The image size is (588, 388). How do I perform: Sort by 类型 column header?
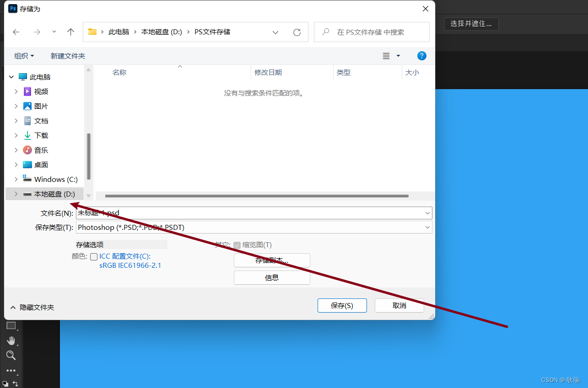point(344,72)
